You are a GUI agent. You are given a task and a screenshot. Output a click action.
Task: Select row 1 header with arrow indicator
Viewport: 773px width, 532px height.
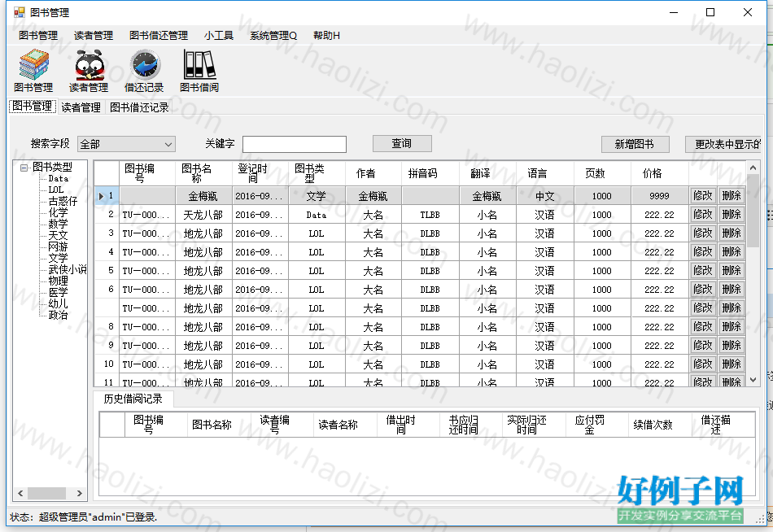[107, 196]
